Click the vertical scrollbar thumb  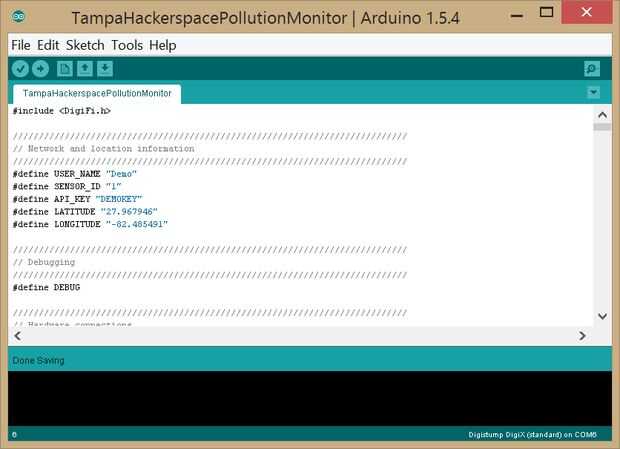(602, 127)
